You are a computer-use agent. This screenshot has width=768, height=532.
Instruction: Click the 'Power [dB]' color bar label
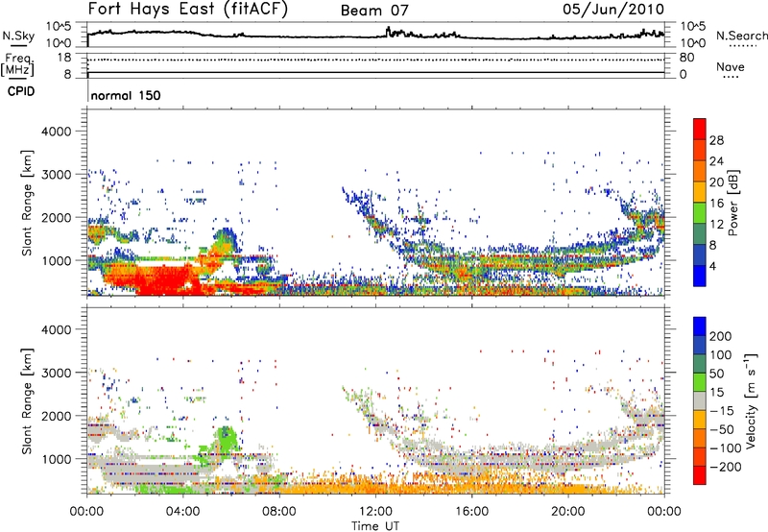tap(733, 203)
